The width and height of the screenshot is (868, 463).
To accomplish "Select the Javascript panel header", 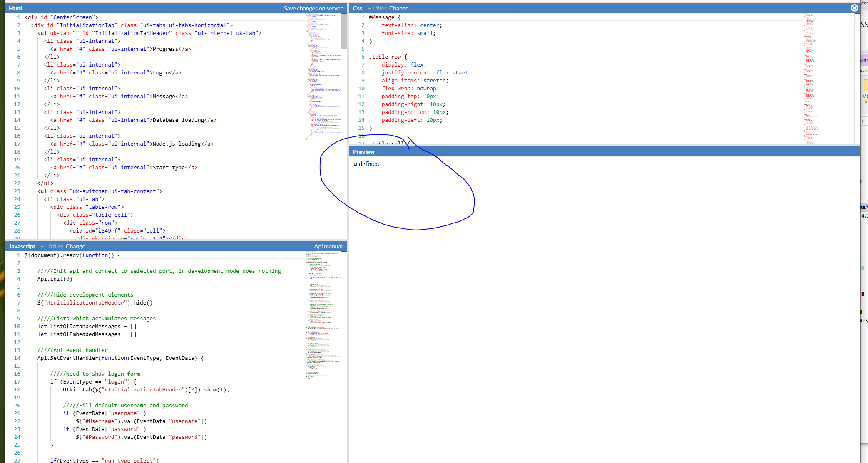I will point(22,246).
